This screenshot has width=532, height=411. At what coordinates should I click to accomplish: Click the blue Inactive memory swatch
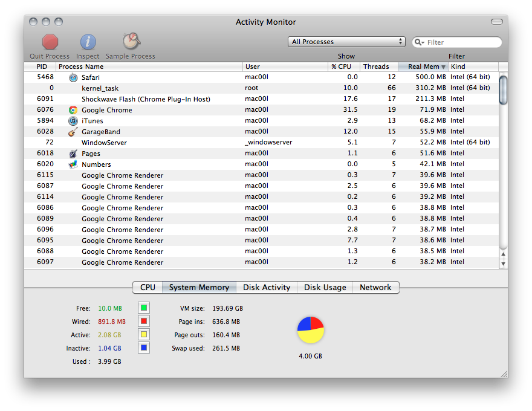click(144, 348)
